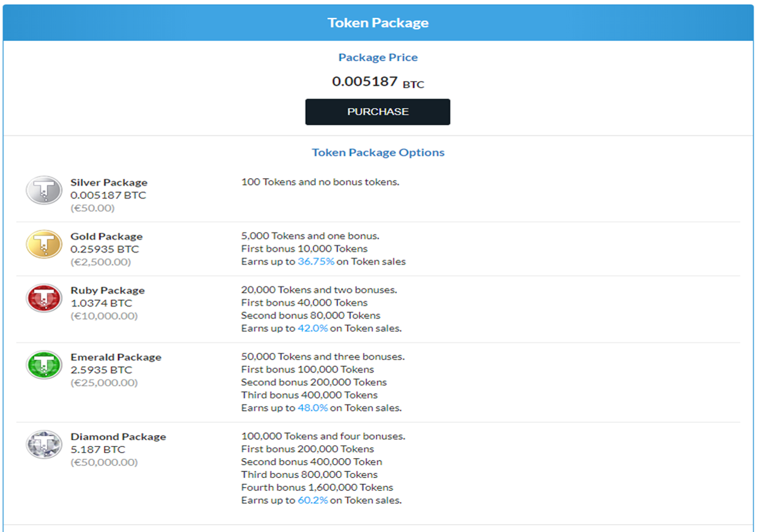757x532 pixels.
Task: Click the Package Price label
Action: [378, 58]
